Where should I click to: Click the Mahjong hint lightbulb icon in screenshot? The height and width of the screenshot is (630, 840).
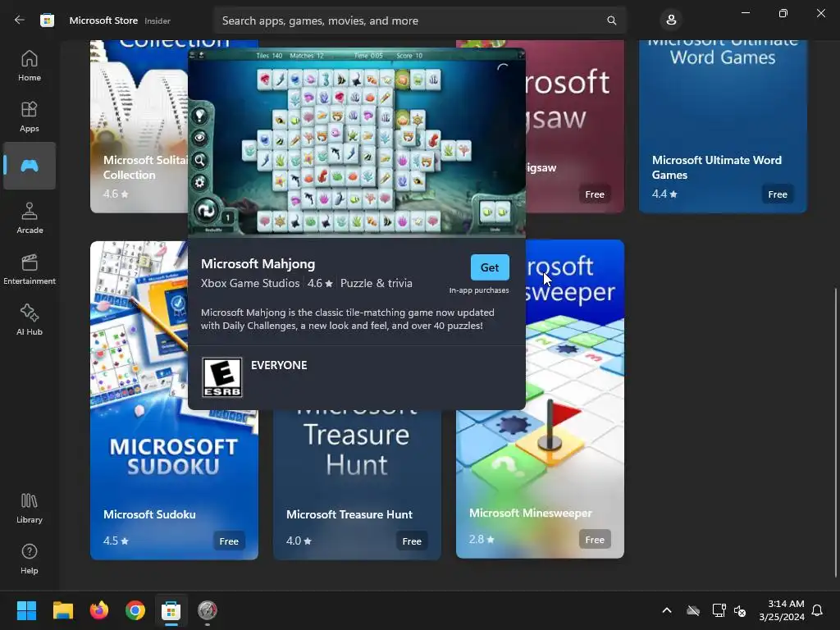200,115
